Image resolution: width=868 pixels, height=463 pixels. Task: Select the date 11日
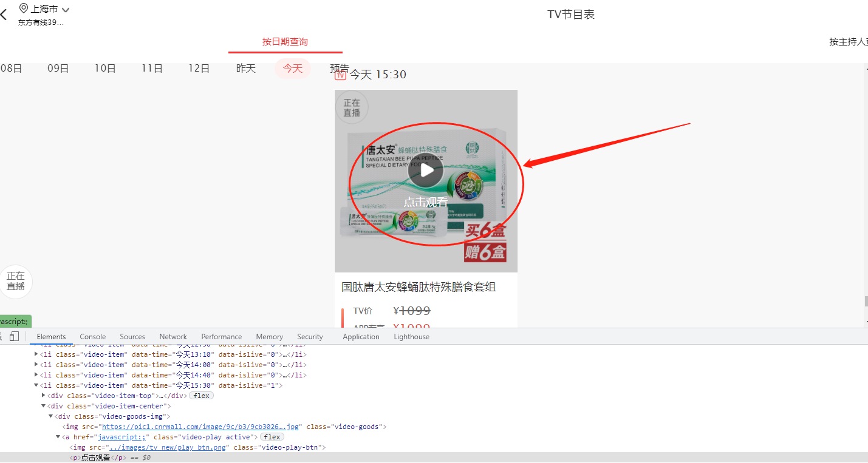152,69
